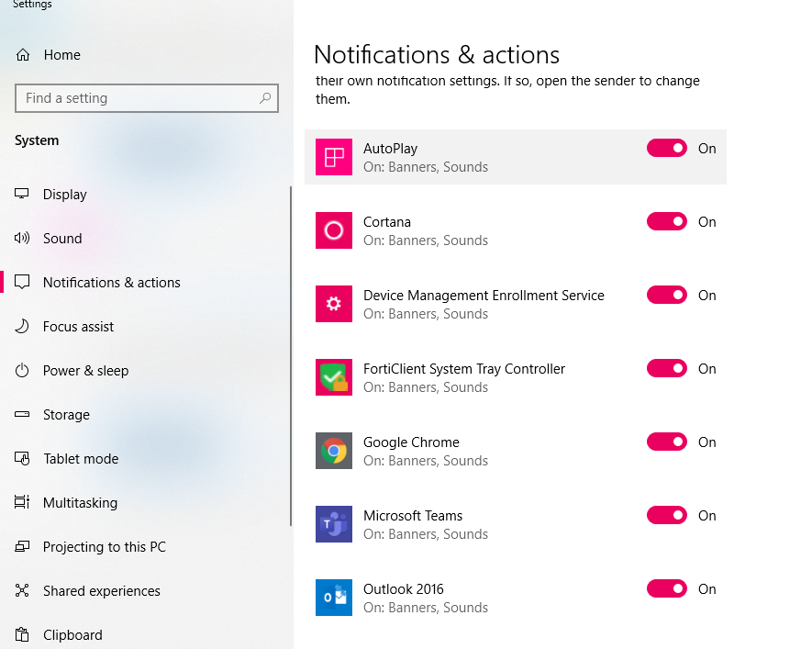Click the Focus assist moon icon
This screenshot has width=812, height=649.
pyautogui.click(x=22, y=326)
